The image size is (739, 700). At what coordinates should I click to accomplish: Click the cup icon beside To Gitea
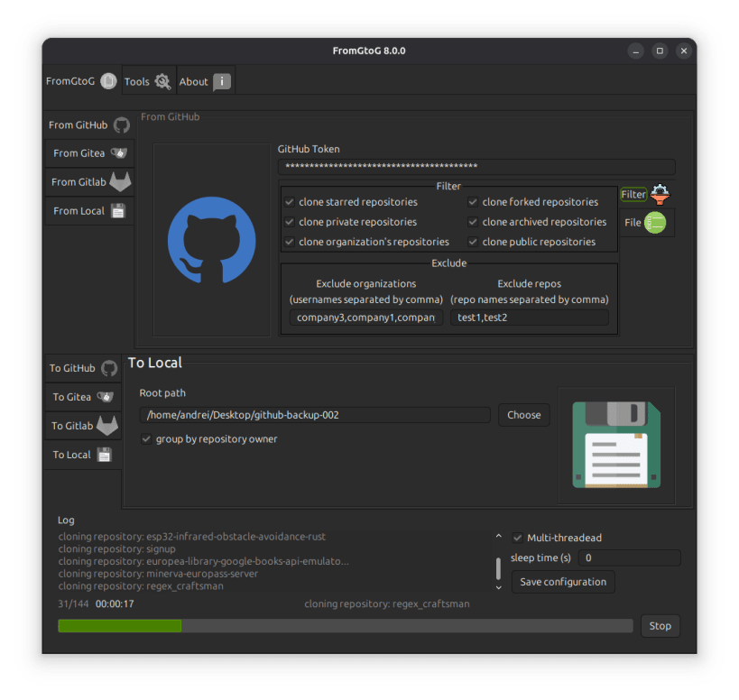click(105, 397)
